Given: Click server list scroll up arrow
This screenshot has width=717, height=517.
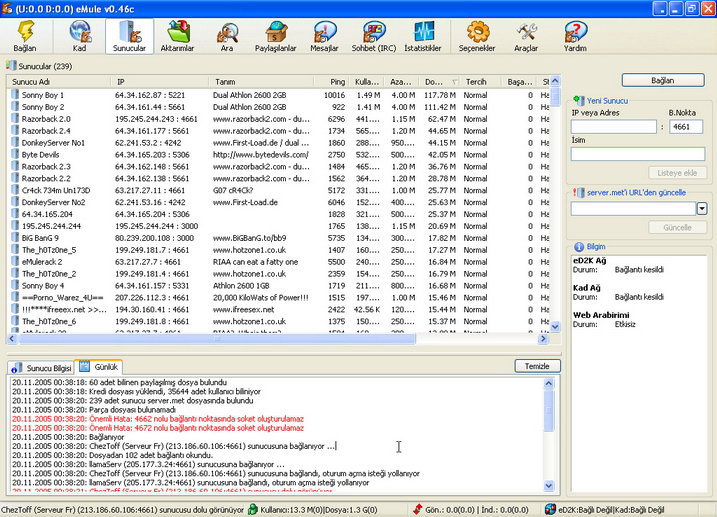Looking at the screenshot, I should click(x=555, y=81).
